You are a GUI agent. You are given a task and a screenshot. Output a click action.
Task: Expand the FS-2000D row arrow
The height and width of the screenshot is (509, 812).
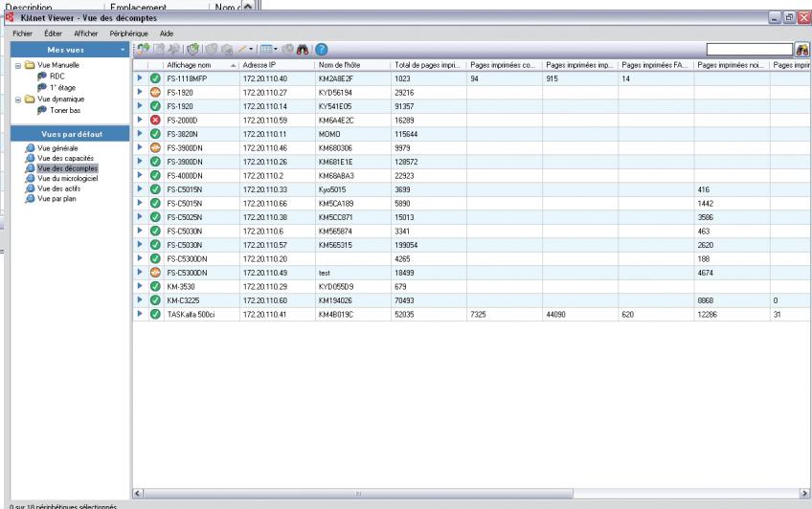pyautogui.click(x=139, y=120)
